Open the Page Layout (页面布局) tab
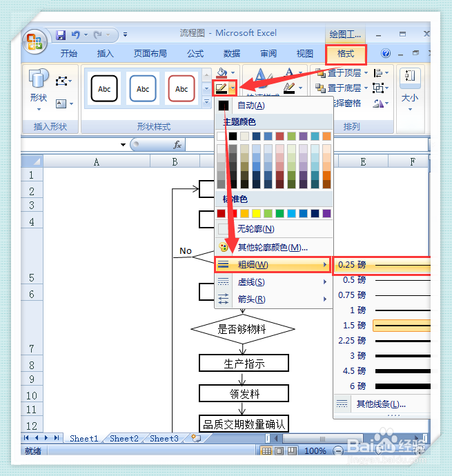The image size is (452, 476). [x=150, y=54]
